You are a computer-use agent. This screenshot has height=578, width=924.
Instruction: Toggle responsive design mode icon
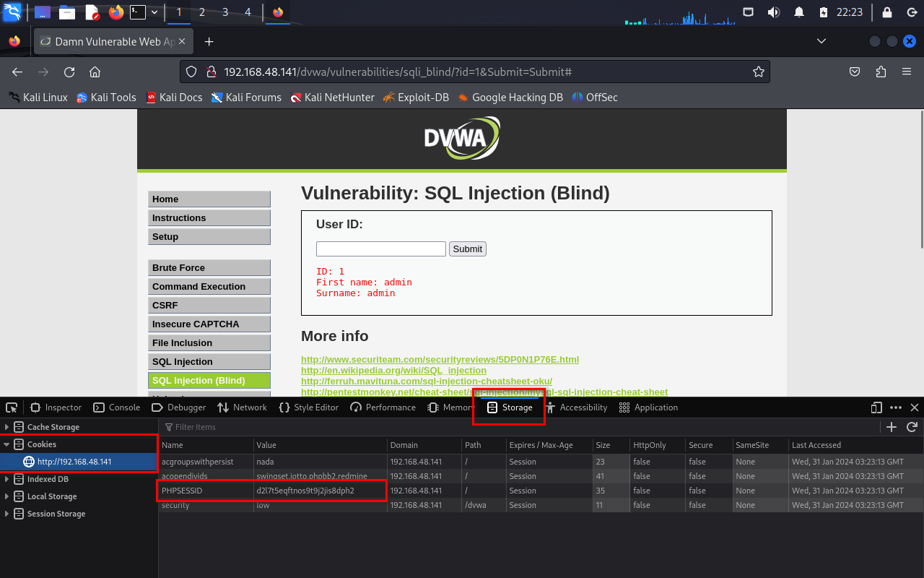pos(877,407)
